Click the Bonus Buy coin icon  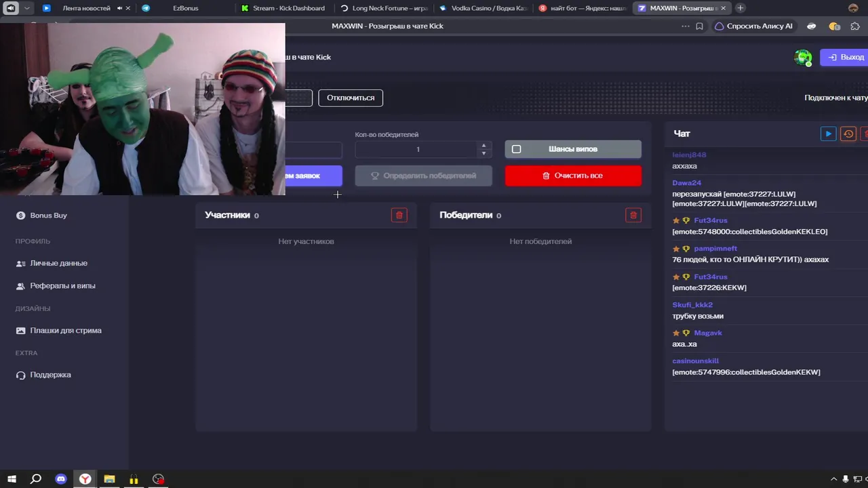coord(20,216)
